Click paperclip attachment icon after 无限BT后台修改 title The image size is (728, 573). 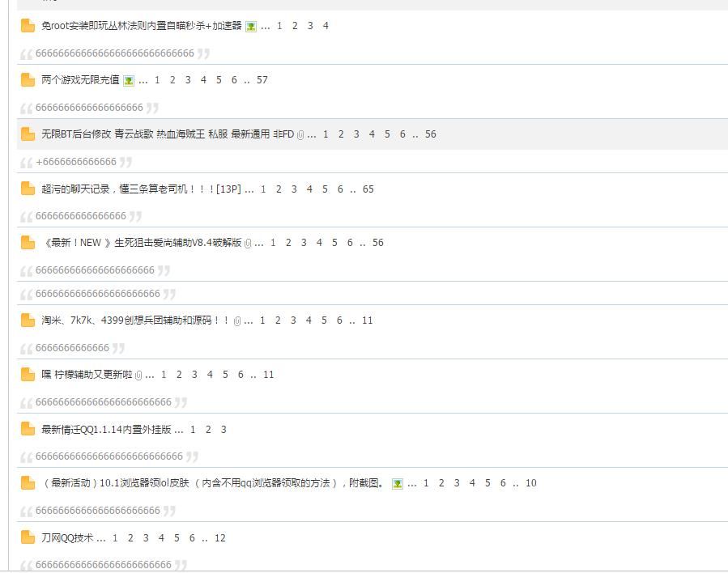300,135
